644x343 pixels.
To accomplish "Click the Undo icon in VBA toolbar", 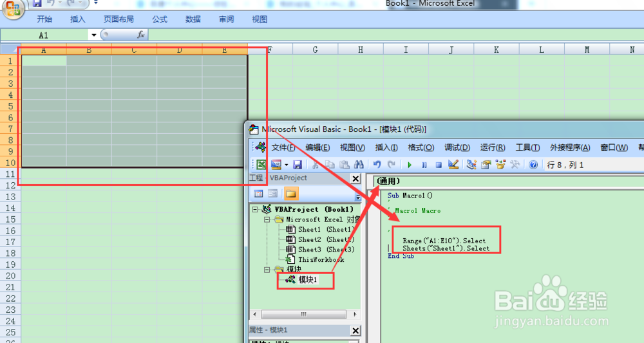I will pos(377,165).
